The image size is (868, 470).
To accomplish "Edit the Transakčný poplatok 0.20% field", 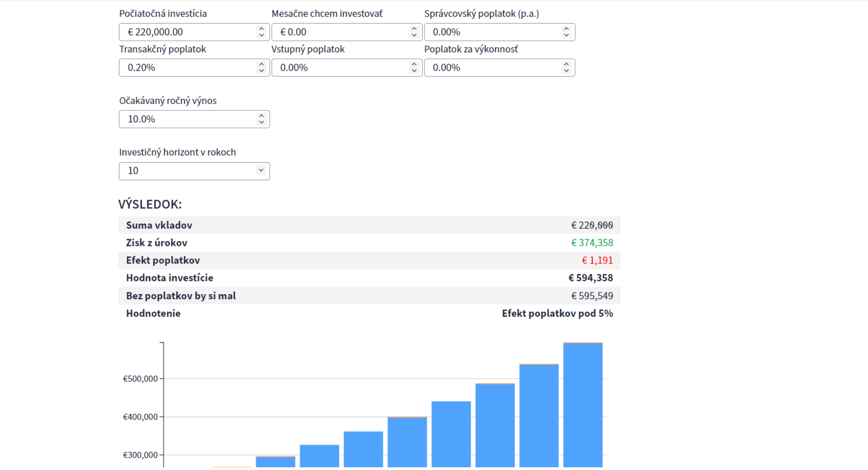I will (194, 68).
